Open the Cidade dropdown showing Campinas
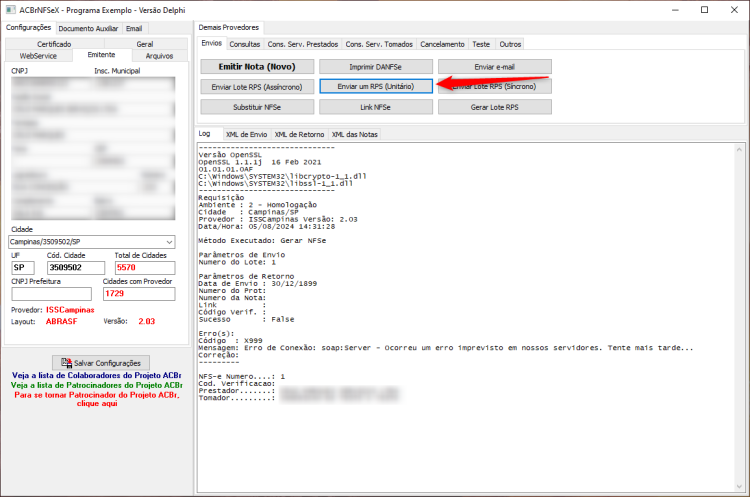Viewport: 750px width, 497px height. click(x=92, y=242)
